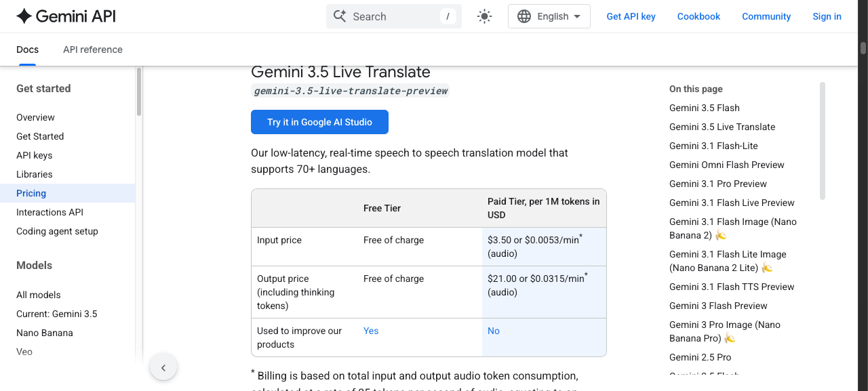Click Sign in
Viewport: 868px width, 391px height.
pyautogui.click(x=827, y=16)
